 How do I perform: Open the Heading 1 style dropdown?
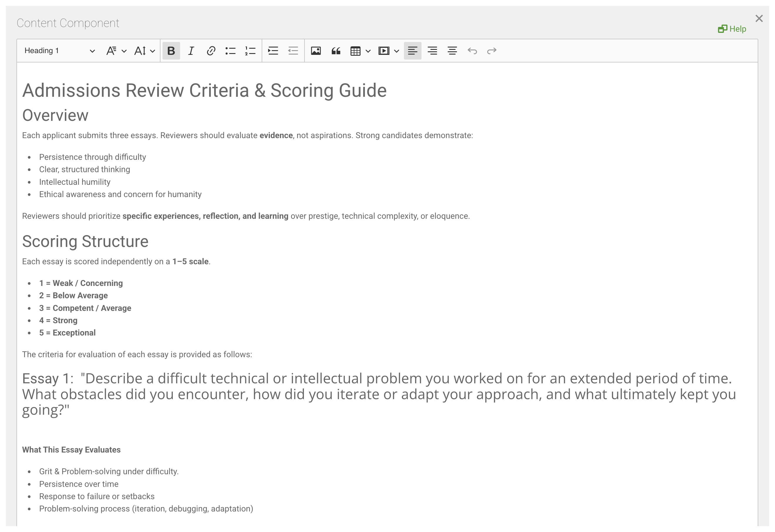click(59, 51)
